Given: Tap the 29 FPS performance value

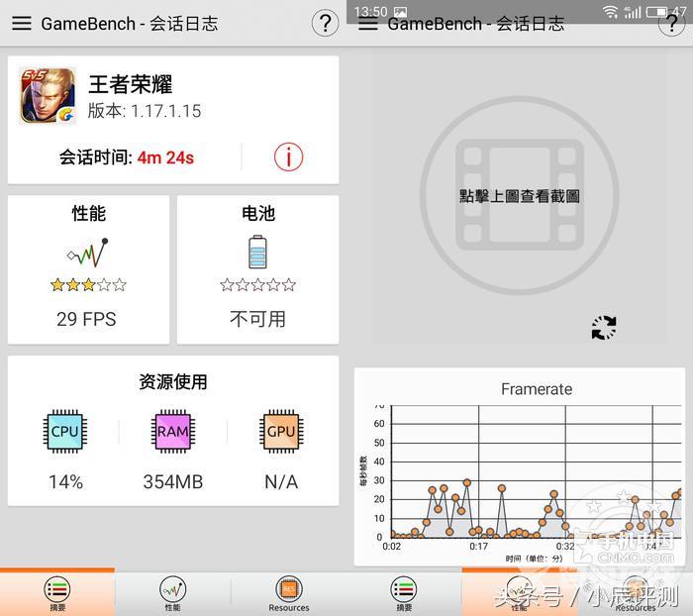Looking at the screenshot, I should pos(87,319).
